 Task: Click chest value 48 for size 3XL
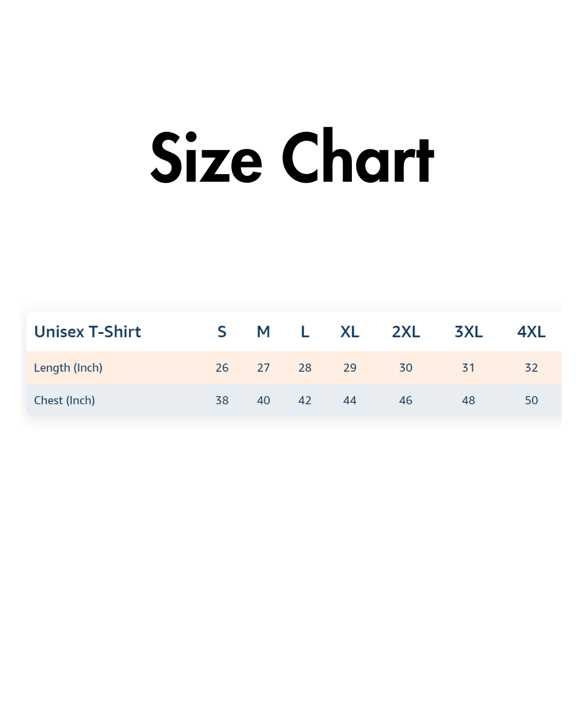coord(468,400)
